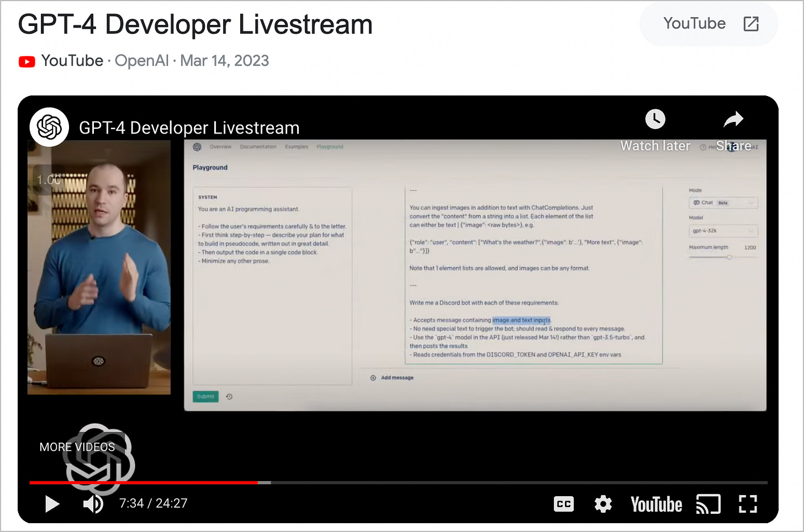Click Add message in Playground

(392, 377)
